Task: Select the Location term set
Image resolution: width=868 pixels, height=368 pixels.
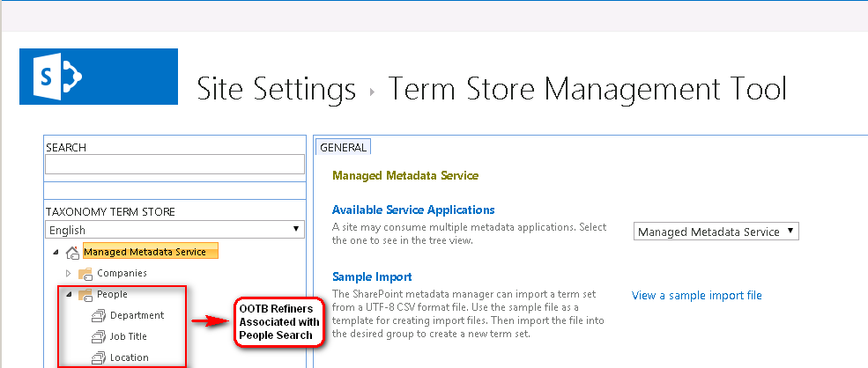Action: (x=130, y=358)
